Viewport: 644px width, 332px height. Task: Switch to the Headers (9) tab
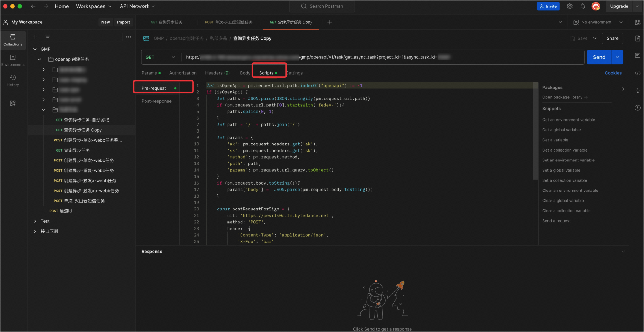(217, 73)
